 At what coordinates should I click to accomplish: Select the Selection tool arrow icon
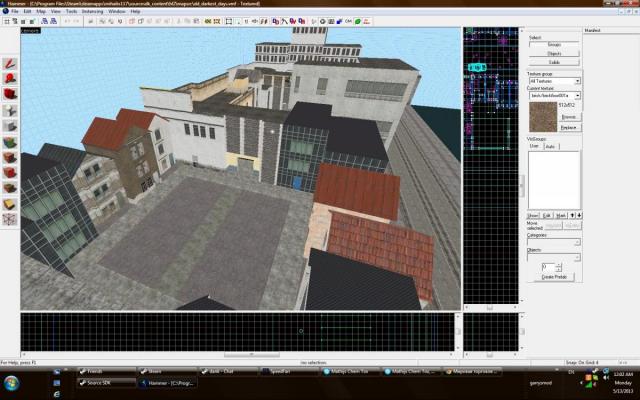point(9,62)
